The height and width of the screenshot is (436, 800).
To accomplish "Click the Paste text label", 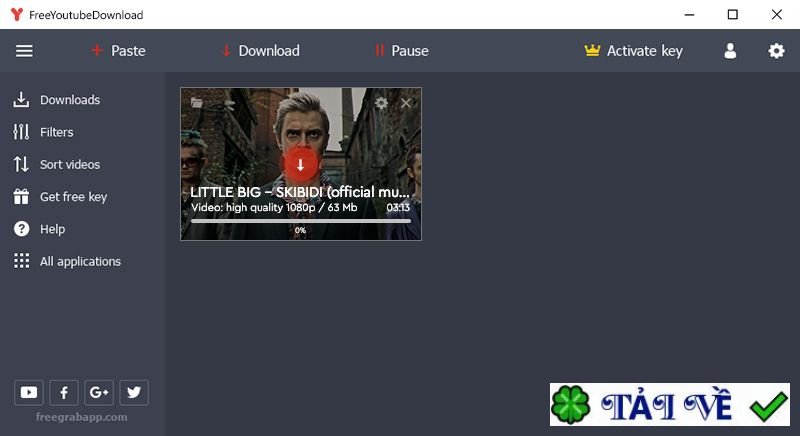I will tap(128, 51).
